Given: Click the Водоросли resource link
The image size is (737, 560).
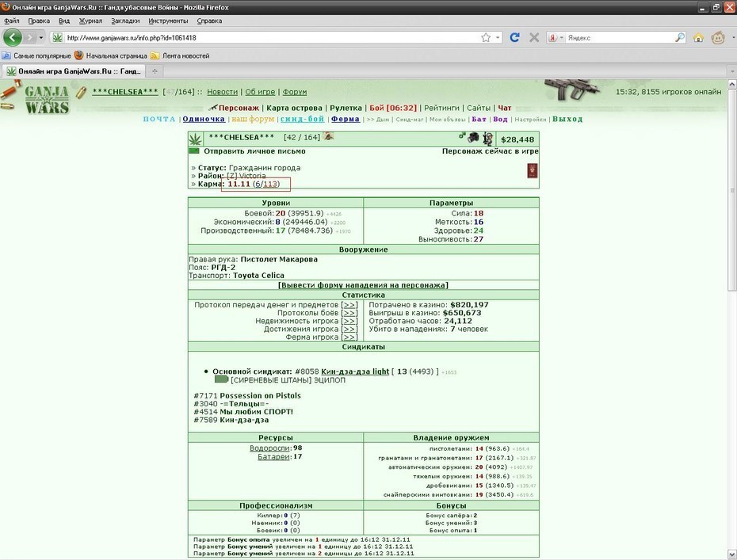Looking at the screenshot, I should pyautogui.click(x=269, y=448).
